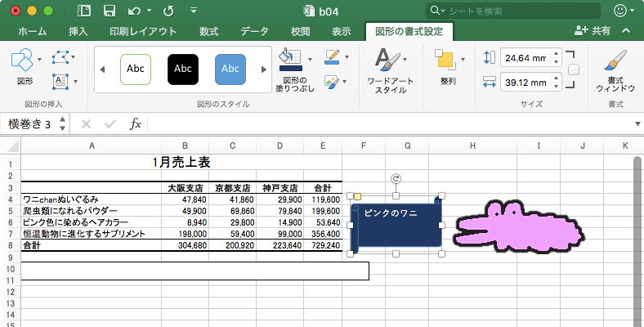
Task: Open the 整列 arrange menu
Action: [x=448, y=67]
